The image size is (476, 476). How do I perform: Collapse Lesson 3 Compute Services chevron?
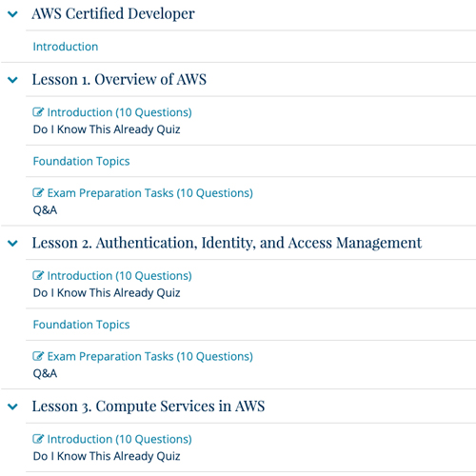12,407
